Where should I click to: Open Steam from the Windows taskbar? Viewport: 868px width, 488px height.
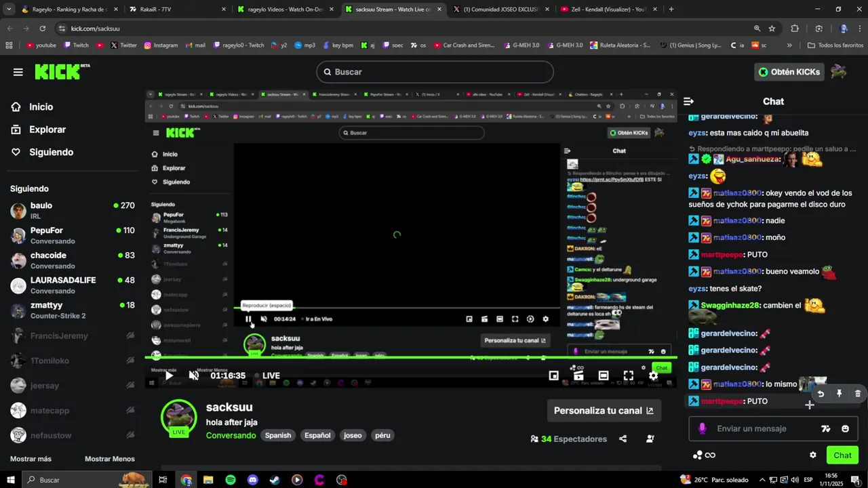pyautogui.click(x=275, y=480)
